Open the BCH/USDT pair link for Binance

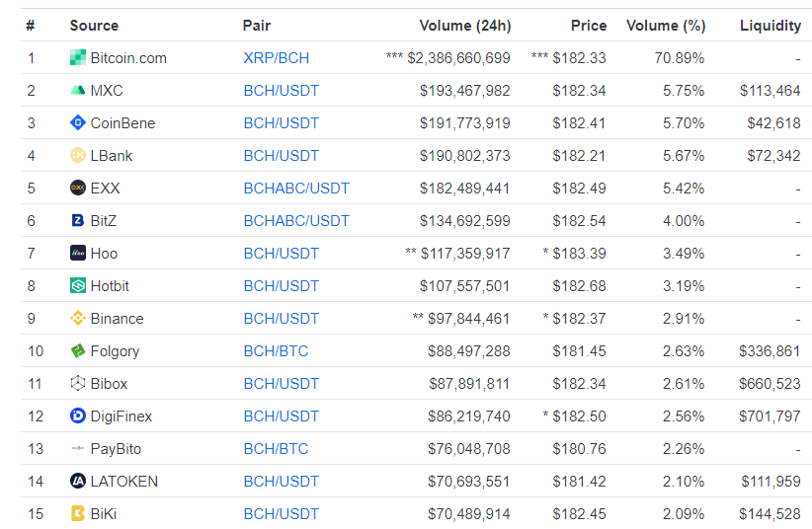pos(282,319)
